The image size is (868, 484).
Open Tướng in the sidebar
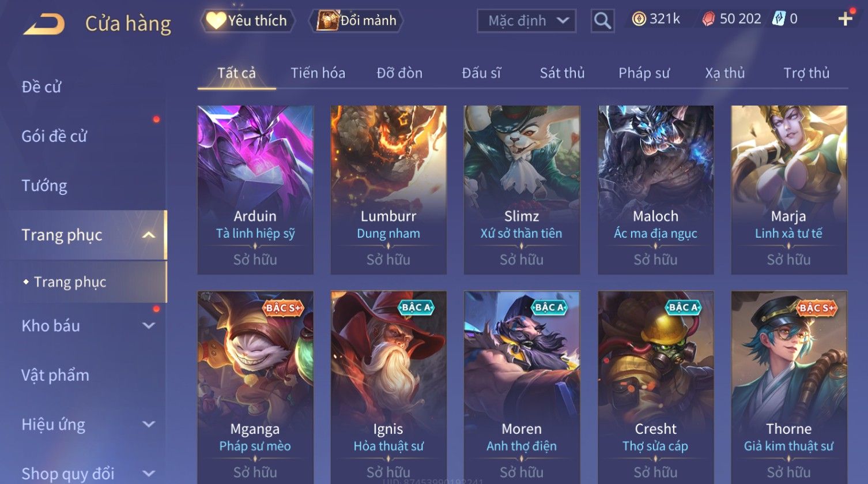44,186
